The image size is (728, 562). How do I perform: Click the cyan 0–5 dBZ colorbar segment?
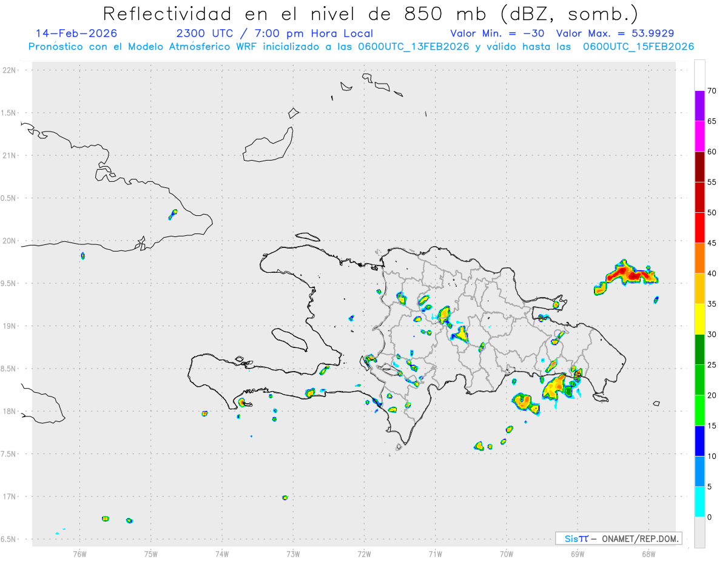[699, 502]
